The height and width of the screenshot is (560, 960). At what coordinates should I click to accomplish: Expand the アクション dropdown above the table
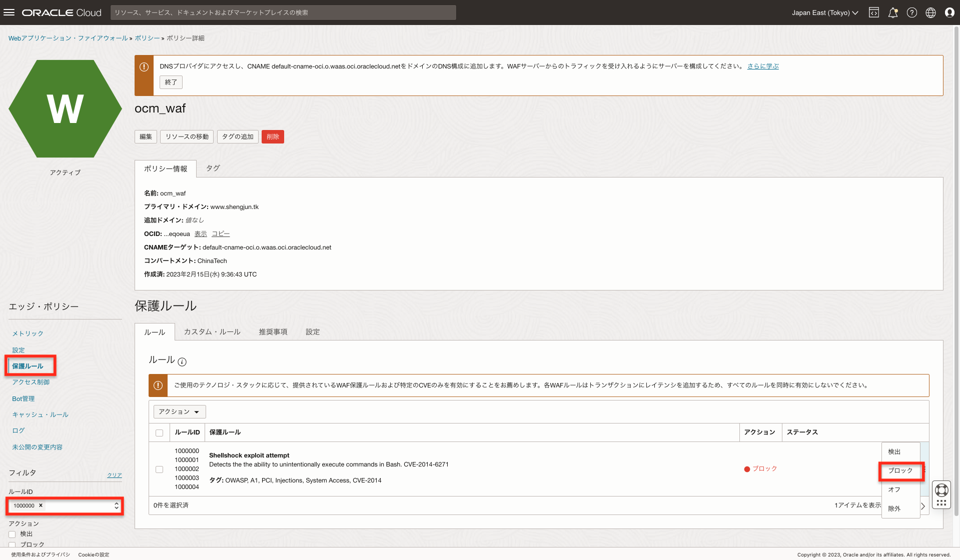tap(180, 411)
